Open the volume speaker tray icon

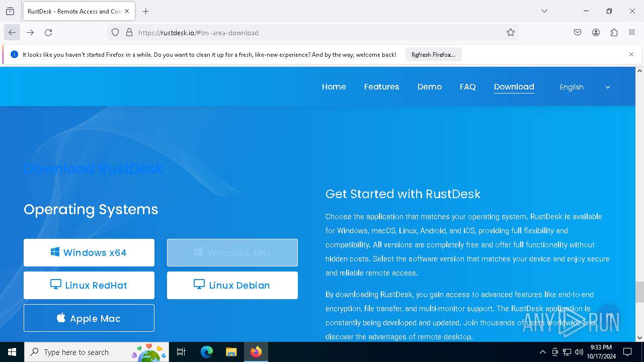coord(579,352)
